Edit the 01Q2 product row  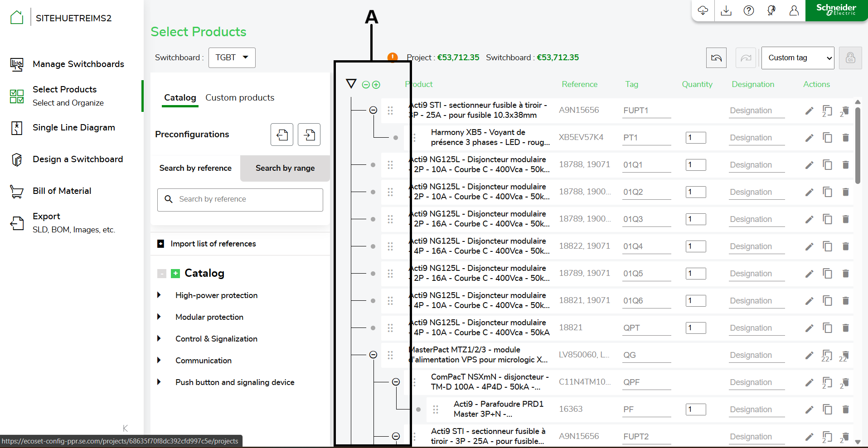809,192
